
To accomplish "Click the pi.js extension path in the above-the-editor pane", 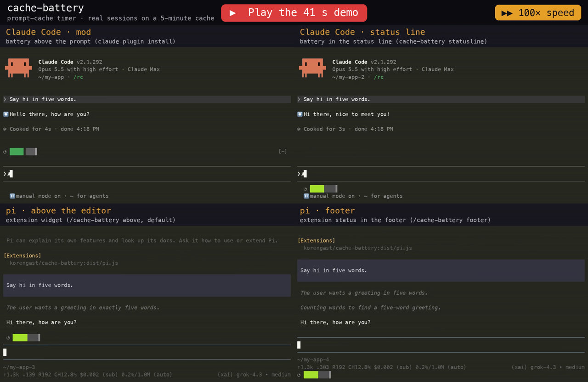I will point(64,263).
